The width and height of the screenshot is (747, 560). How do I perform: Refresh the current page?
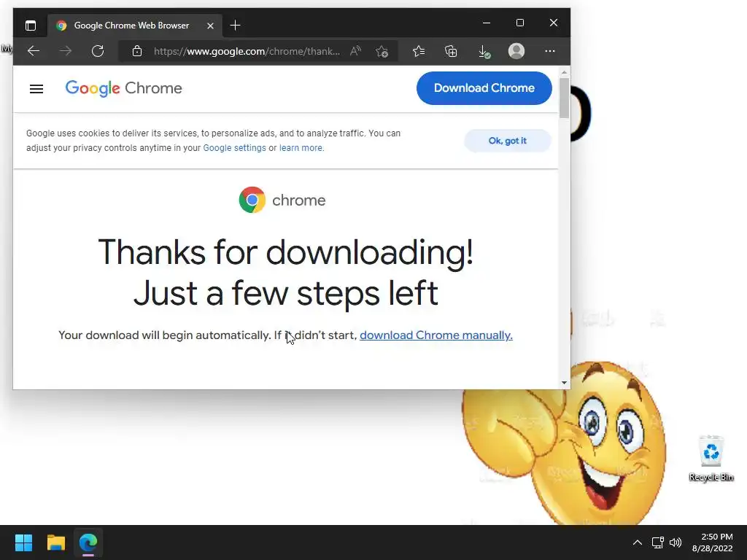(98, 51)
